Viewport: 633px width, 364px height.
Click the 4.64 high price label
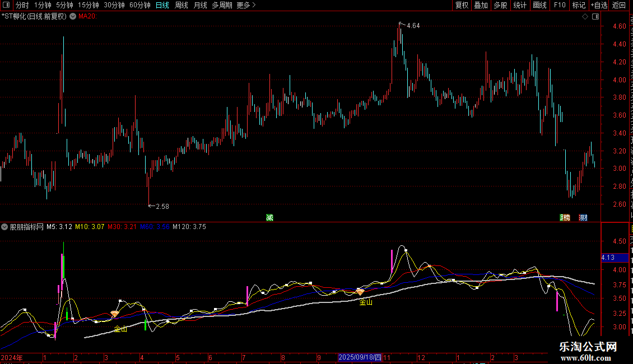(x=413, y=26)
